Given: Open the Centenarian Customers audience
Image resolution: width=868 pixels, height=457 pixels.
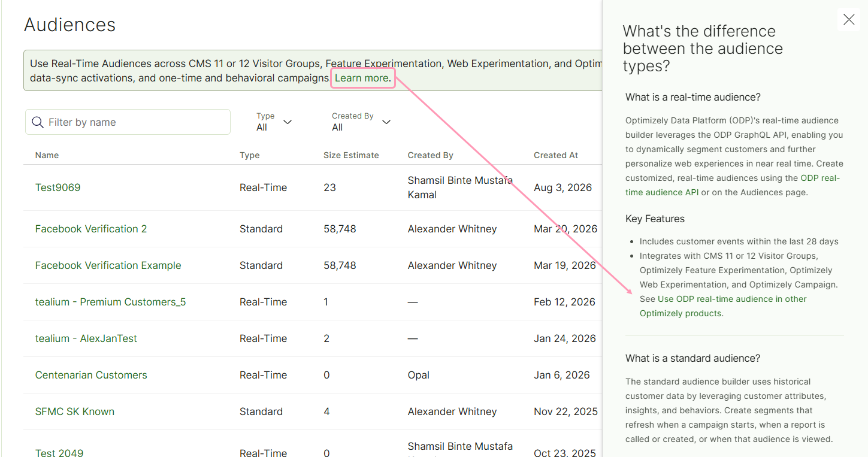Looking at the screenshot, I should point(91,375).
